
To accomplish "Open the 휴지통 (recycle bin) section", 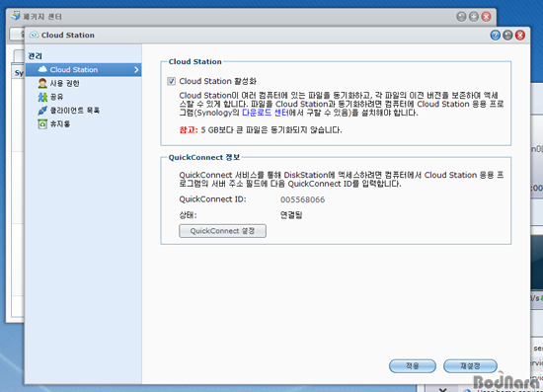I will 60,123.
